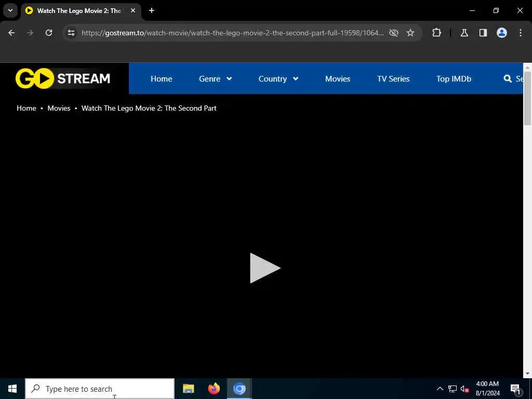
Task: Click the Chrome taskbar icon
Action: pos(239,389)
